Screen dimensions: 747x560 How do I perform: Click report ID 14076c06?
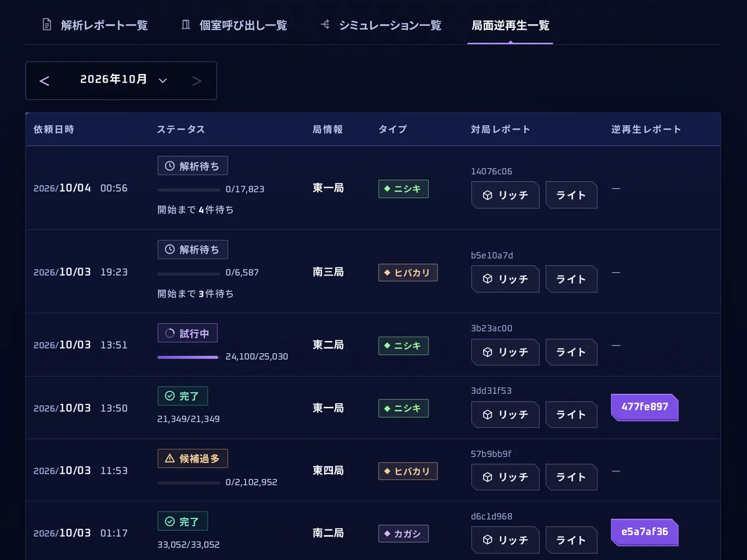pyautogui.click(x=492, y=171)
